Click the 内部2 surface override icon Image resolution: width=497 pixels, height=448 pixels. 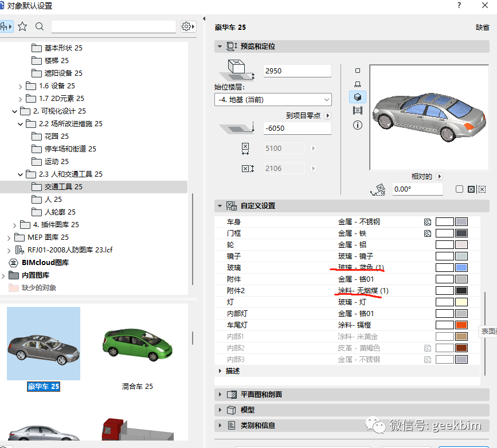(x=428, y=348)
